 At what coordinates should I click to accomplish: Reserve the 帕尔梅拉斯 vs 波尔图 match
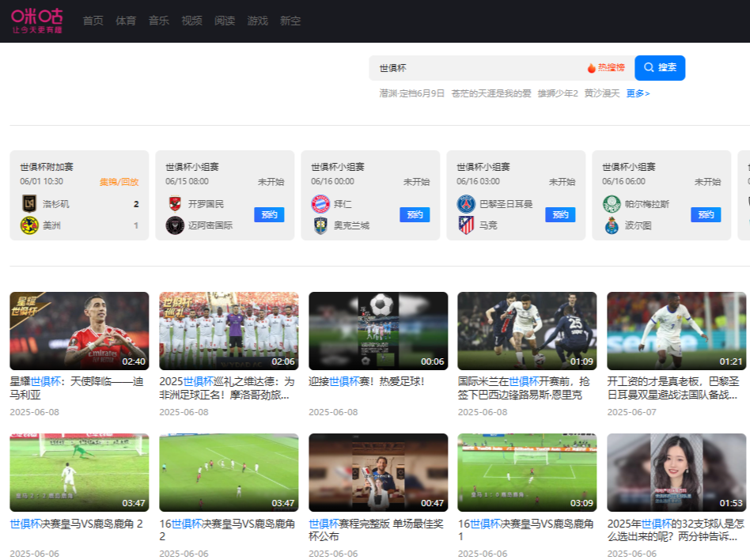[706, 214]
